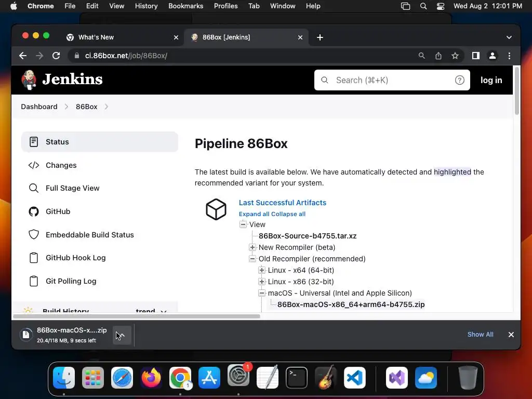Click Expand all link
Viewport: 532px width, 399px height.
pos(254,214)
